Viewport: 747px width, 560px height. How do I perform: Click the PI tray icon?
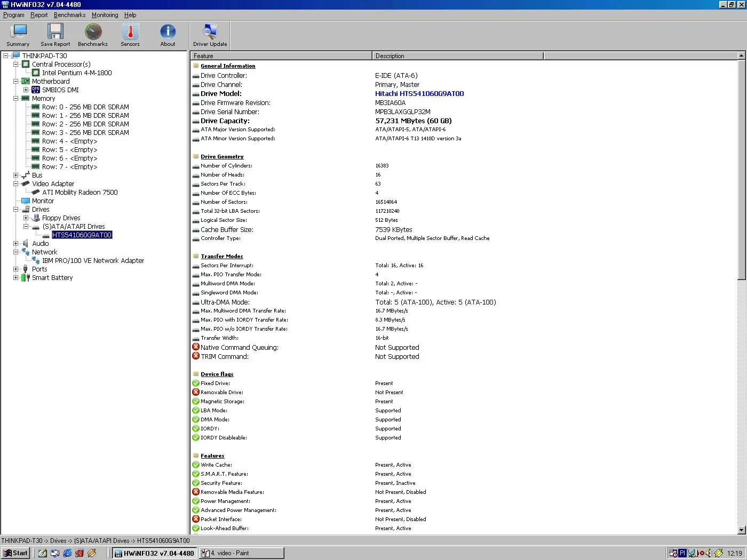(x=682, y=553)
